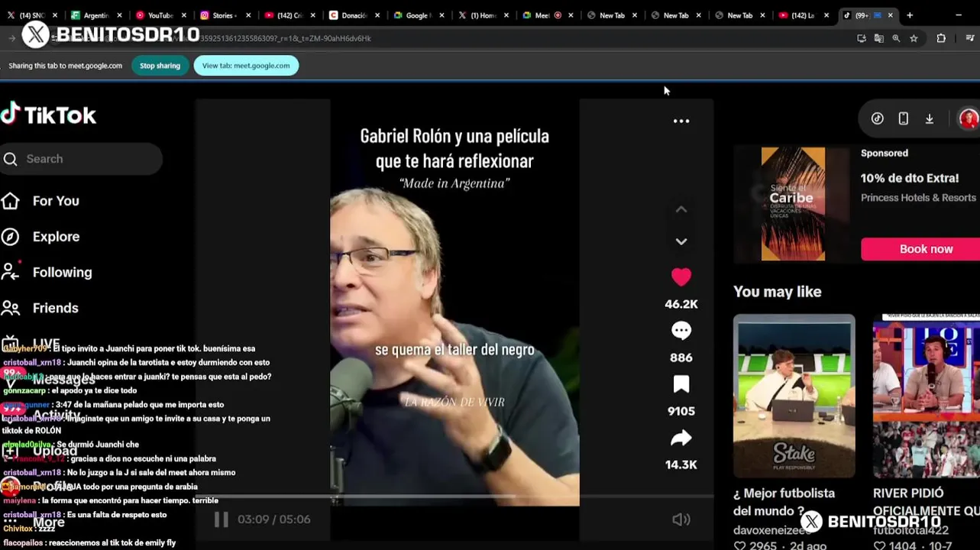Click the TikTok search field
The image size is (980, 550).
[81, 159]
